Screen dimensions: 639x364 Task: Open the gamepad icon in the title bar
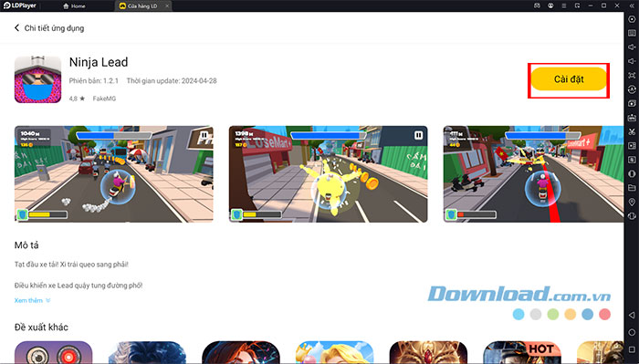[x=537, y=5]
